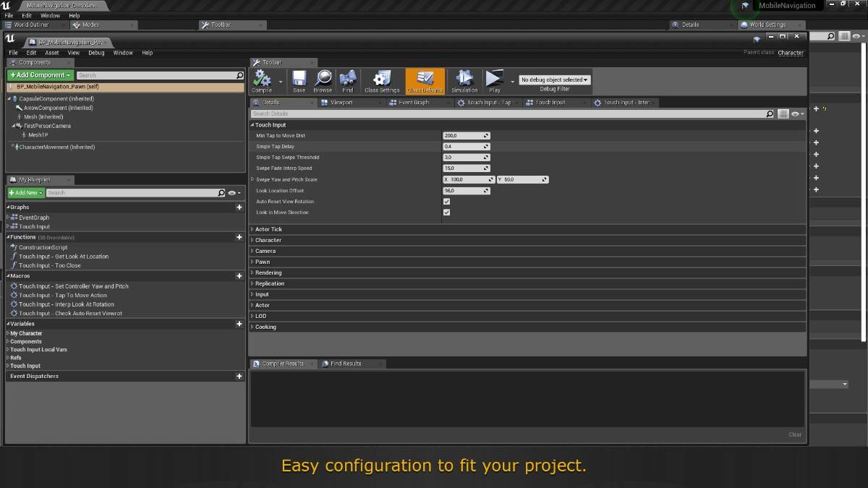Click the Browse magnifier icon
The image size is (868, 488).
pyautogui.click(x=323, y=81)
